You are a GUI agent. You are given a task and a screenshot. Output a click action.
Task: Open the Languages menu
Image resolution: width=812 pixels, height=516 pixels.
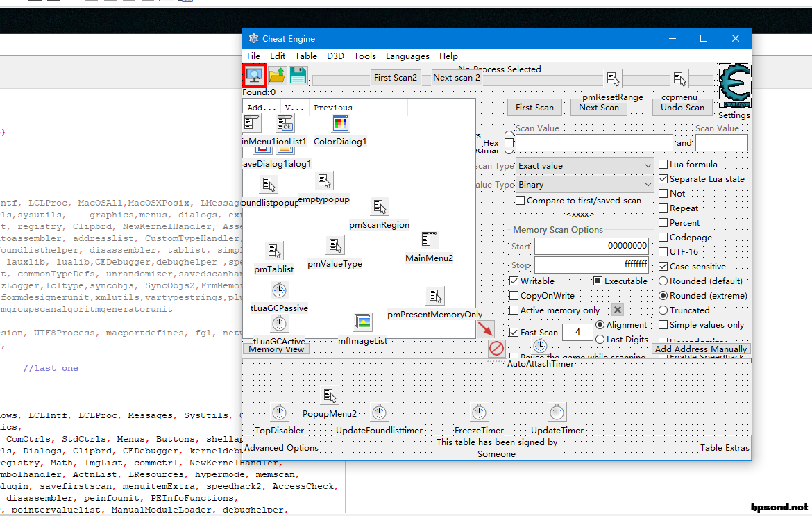point(407,56)
